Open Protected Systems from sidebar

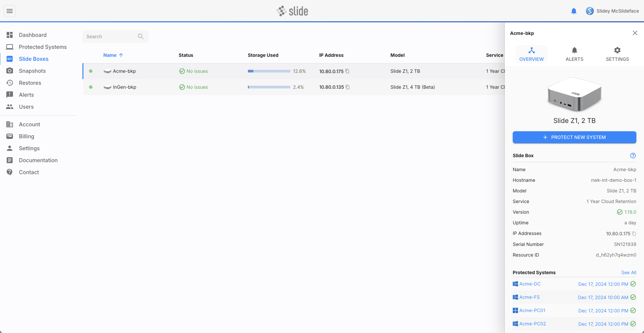tap(43, 47)
